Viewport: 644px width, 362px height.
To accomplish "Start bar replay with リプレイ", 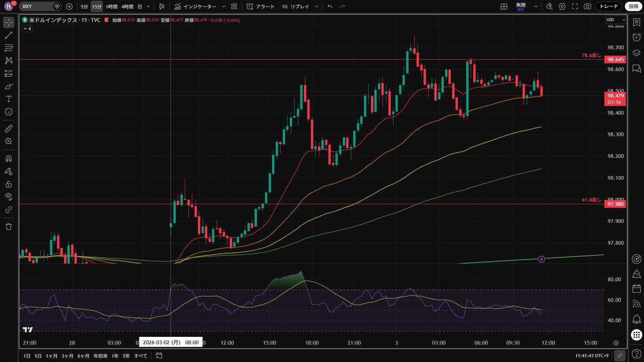I will pos(296,6).
